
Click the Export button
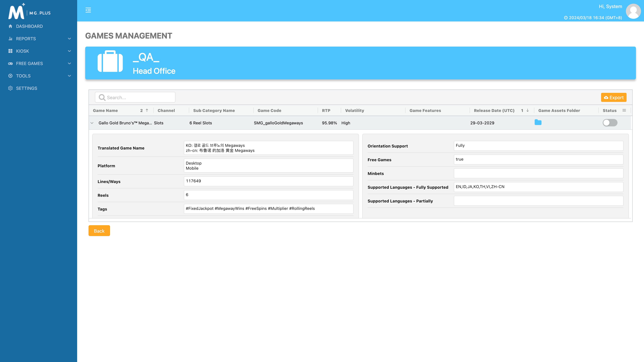point(613,97)
